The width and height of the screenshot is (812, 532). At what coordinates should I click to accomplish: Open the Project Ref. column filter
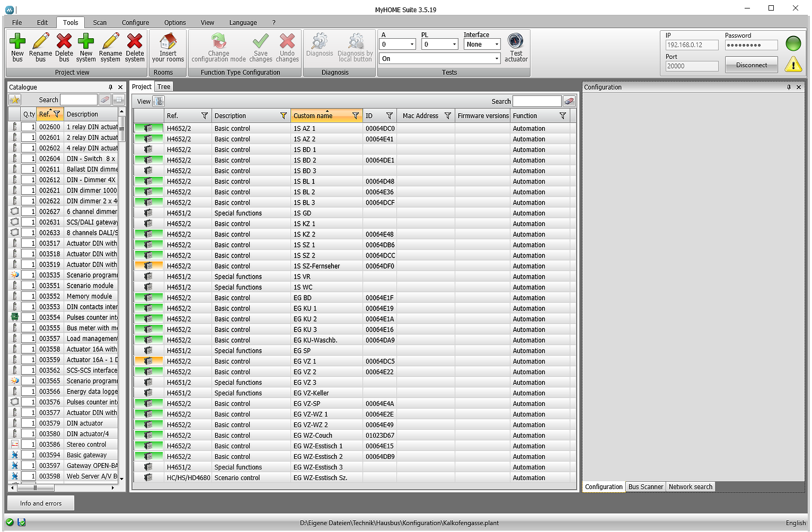pos(205,116)
